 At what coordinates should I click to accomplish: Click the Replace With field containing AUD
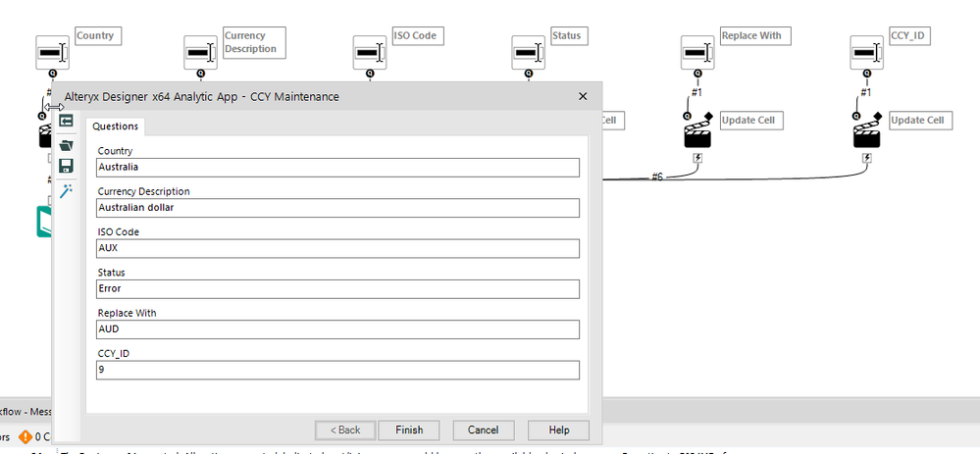point(338,329)
